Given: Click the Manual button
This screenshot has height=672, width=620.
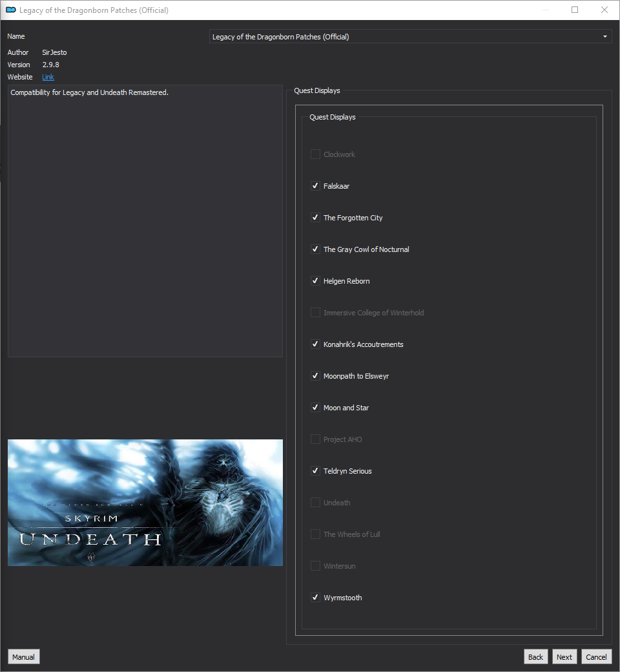Looking at the screenshot, I should pyautogui.click(x=23, y=657).
